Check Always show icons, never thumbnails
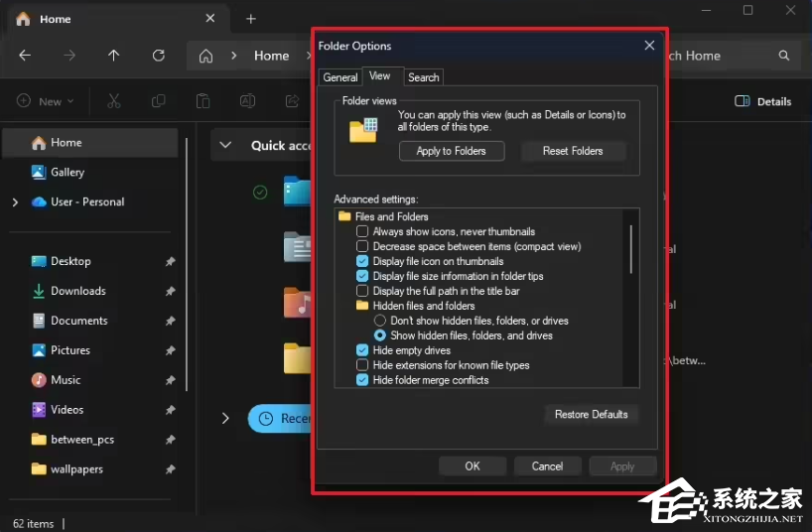The image size is (812, 532). 362,231
